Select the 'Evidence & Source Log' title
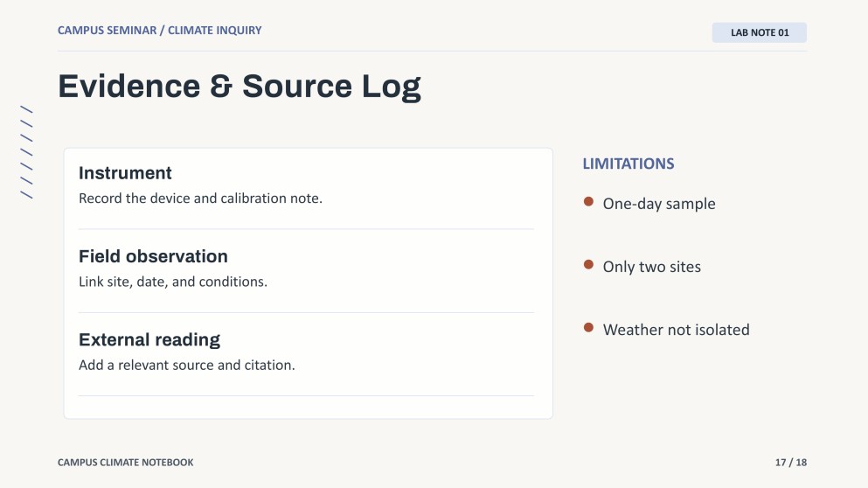This screenshot has height=488, width=868. [240, 87]
